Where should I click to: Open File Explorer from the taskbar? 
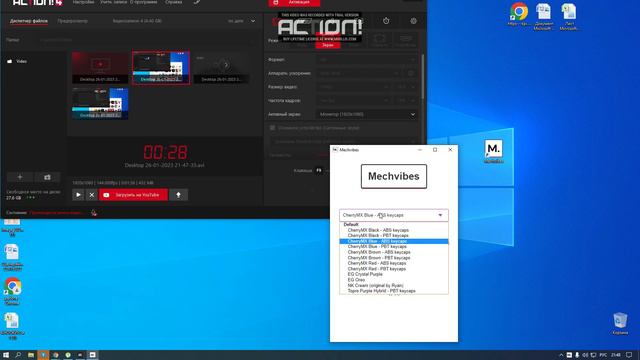[x=31, y=355]
